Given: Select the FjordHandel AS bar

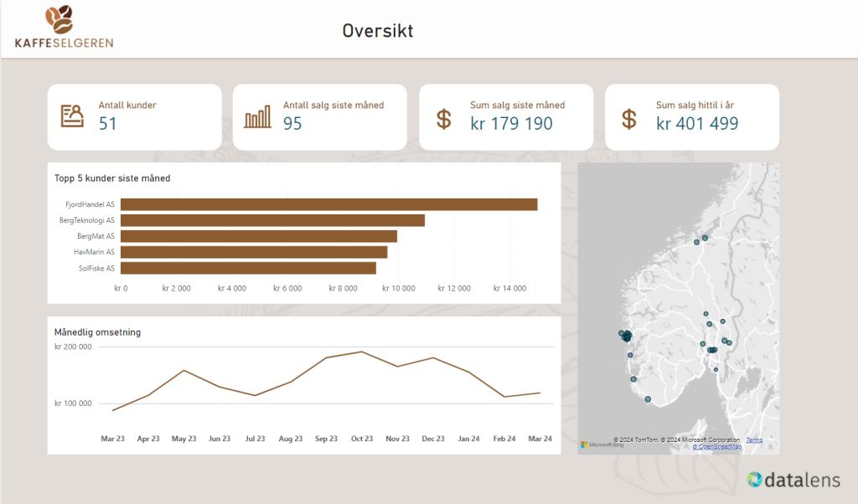Looking at the screenshot, I should 328,204.
